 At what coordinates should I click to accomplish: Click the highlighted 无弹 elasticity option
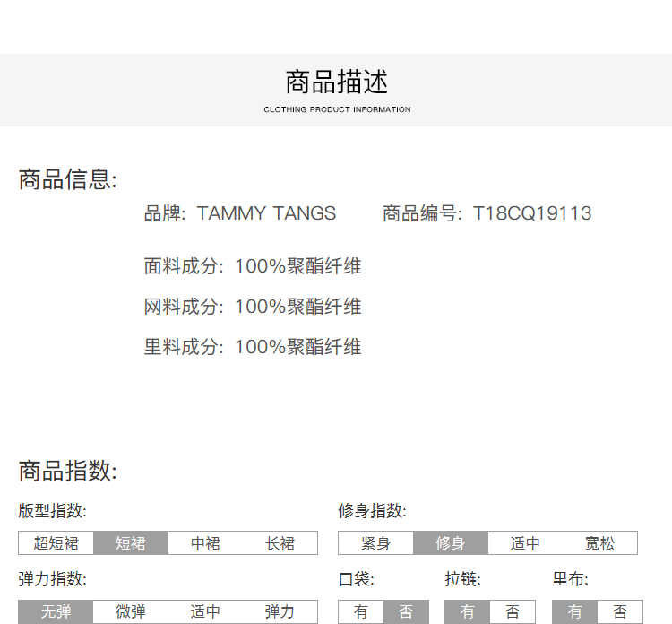[x=56, y=612]
